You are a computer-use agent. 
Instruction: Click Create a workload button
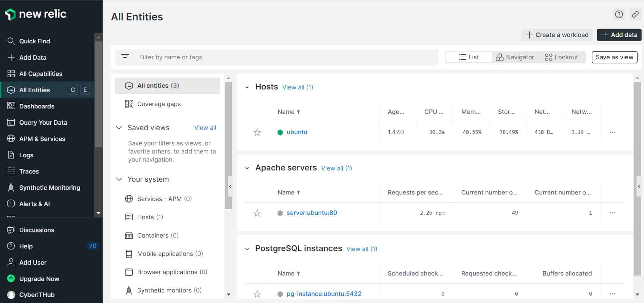(x=557, y=35)
